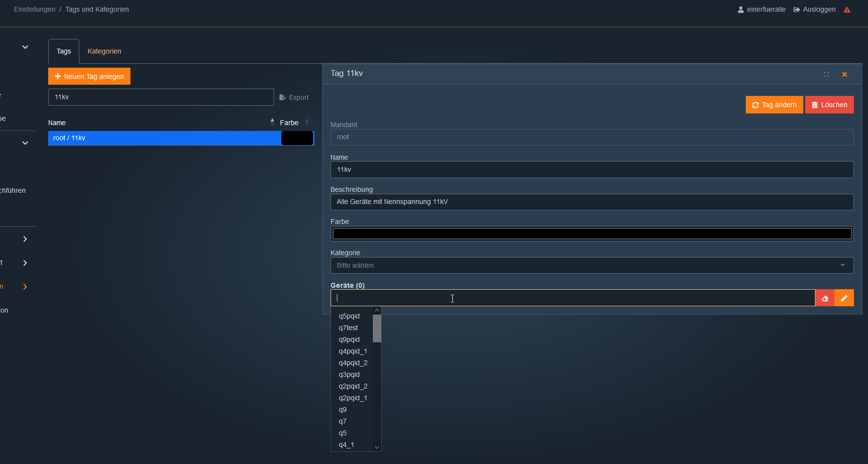Image resolution: width=868 pixels, height=464 pixels.
Task: Click the Neuen Tag anlegen button
Action: (89, 76)
